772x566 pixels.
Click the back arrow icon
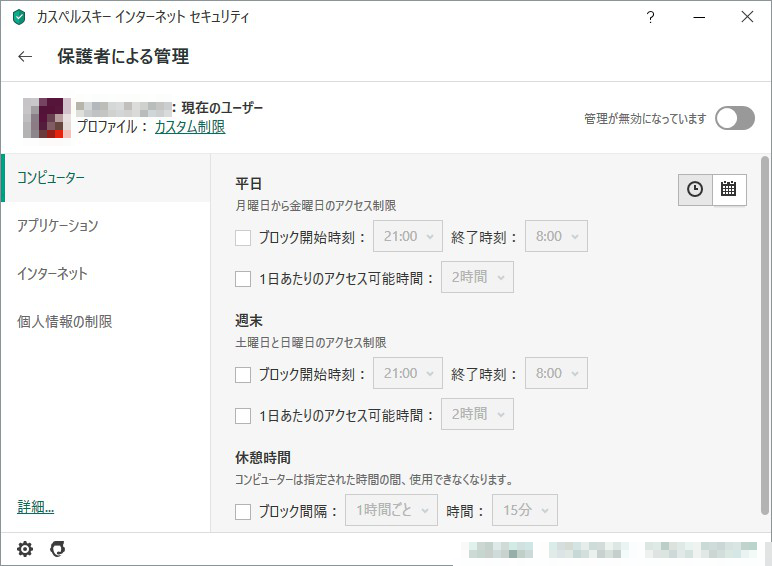point(25,57)
